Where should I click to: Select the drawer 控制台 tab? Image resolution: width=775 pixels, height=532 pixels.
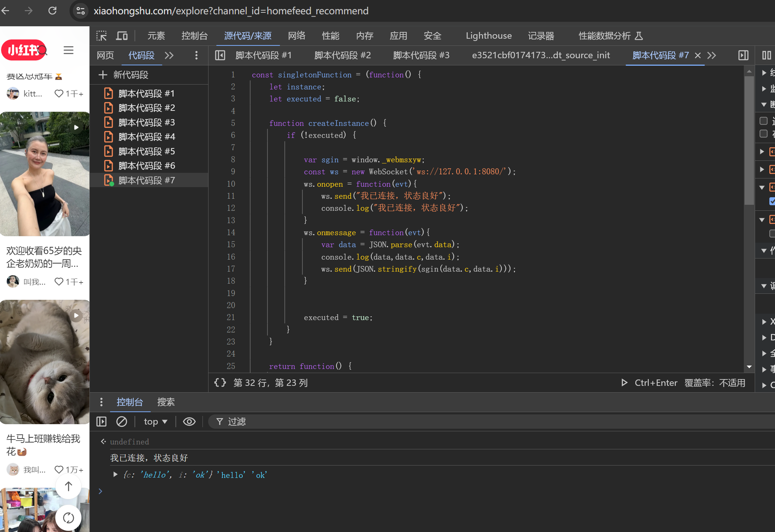click(x=130, y=402)
